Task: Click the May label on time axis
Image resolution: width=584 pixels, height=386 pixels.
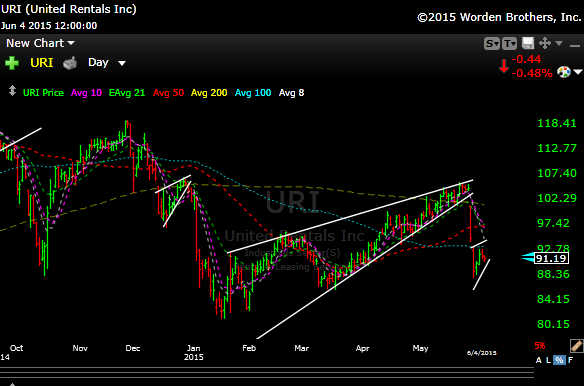Action: tap(420, 348)
